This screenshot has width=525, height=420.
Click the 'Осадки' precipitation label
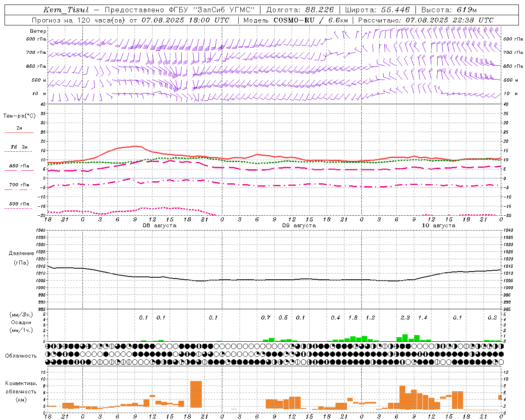click(21, 322)
